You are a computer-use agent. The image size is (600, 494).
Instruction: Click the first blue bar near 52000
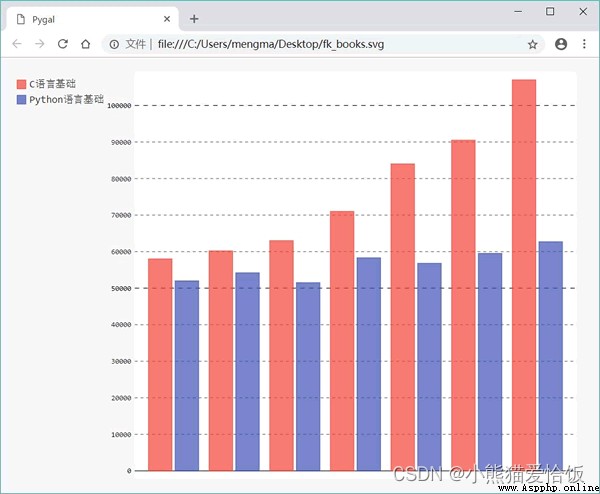coord(187,376)
